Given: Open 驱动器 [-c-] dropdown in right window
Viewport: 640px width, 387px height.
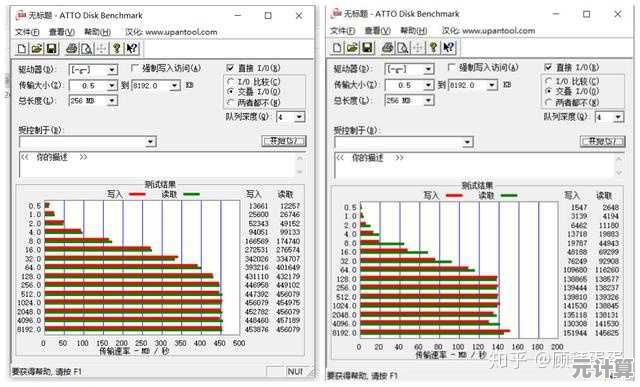Looking at the screenshot, I should pyautogui.click(x=428, y=69).
